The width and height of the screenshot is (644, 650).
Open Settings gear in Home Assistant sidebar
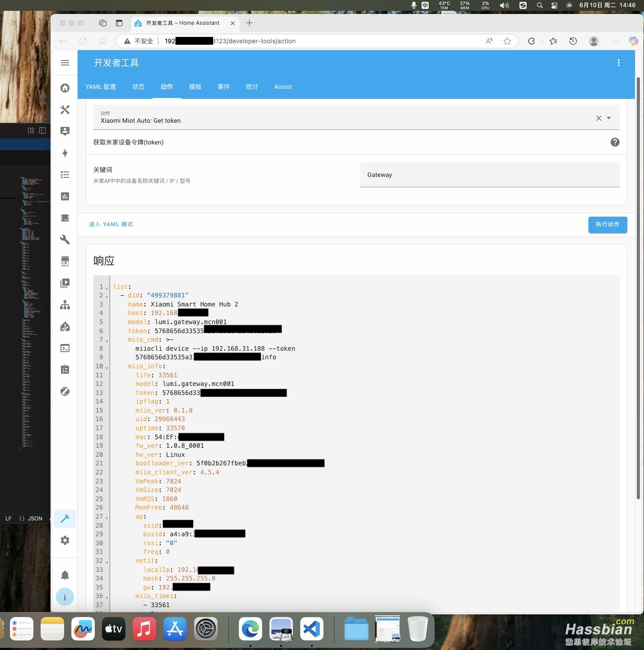pos(65,540)
